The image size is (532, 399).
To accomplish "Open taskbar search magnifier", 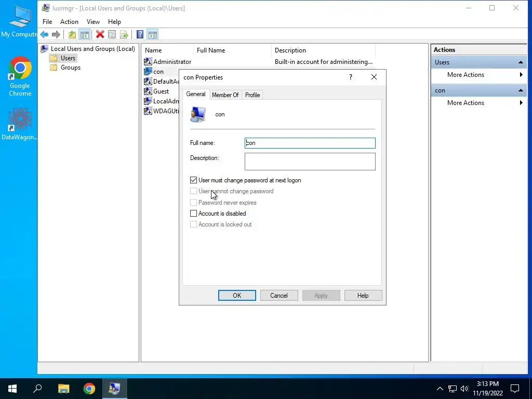I will coord(37,389).
